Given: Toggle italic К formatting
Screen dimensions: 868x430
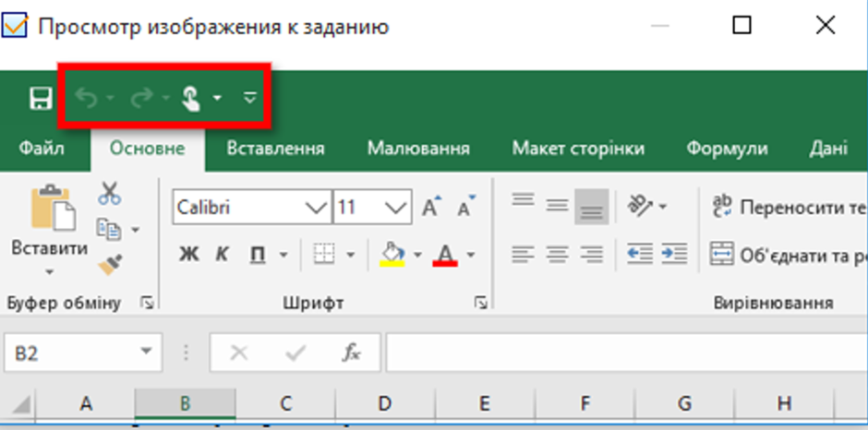Looking at the screenshot, I should (222, 254).
